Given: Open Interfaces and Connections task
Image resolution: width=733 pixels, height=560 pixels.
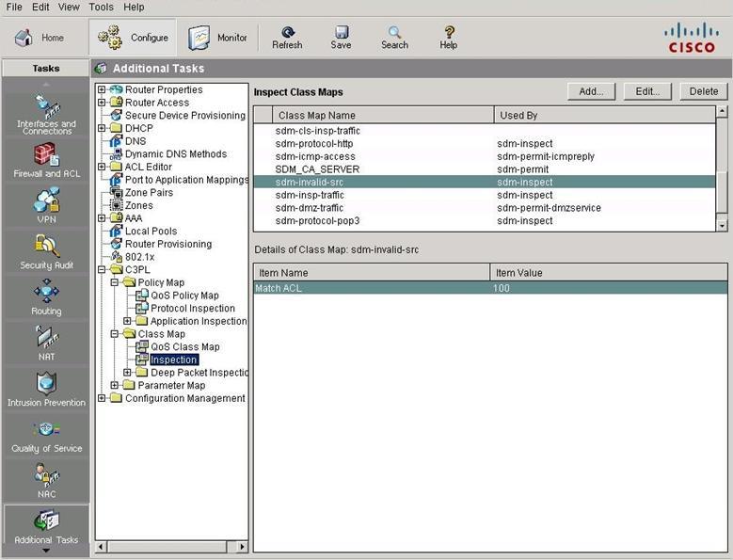Looking at the screenshot, I should 46,114.
